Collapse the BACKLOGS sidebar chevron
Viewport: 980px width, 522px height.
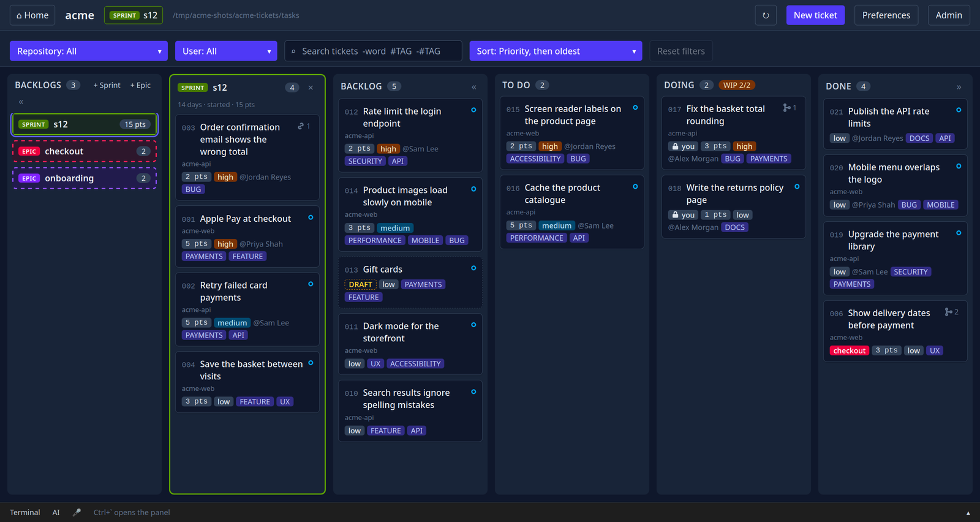click(21, 102)
